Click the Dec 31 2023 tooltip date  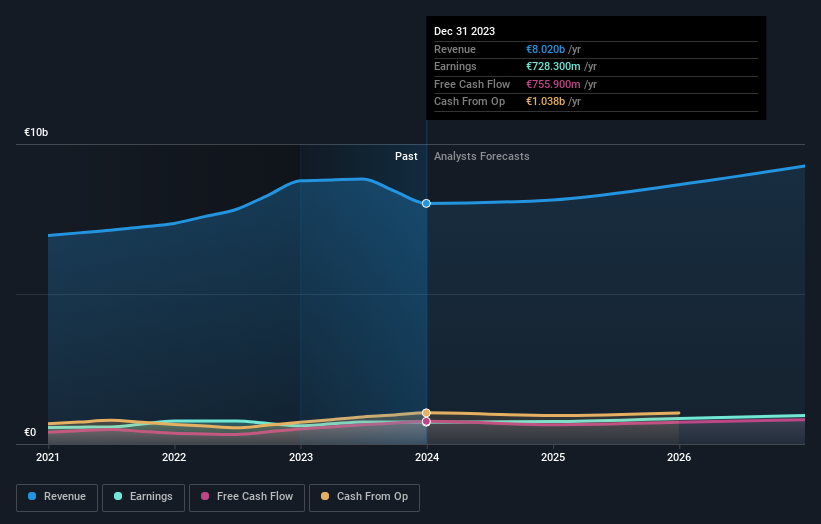464,31
